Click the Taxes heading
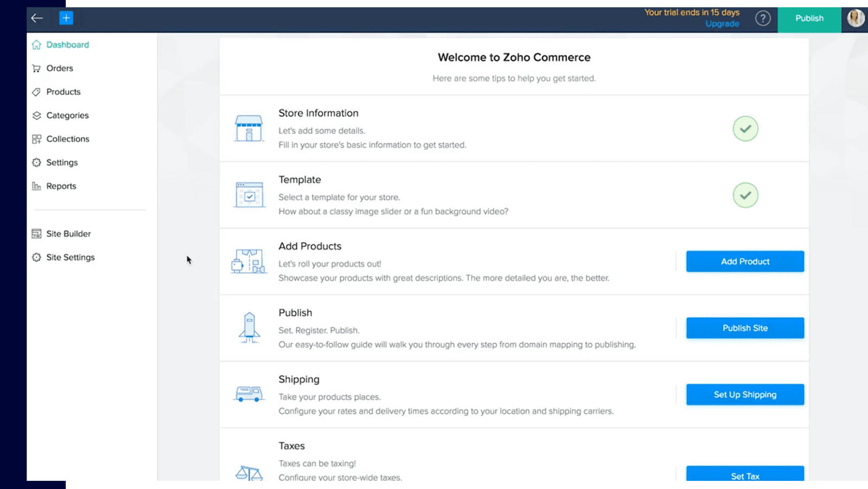The width and height of the screenshot is (868, 489). tap(291, 446)
